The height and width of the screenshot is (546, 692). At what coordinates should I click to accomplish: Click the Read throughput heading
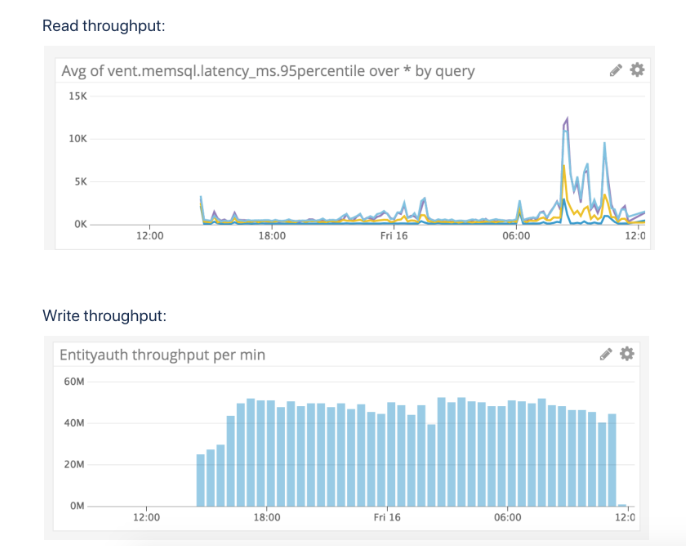(104, 26)
